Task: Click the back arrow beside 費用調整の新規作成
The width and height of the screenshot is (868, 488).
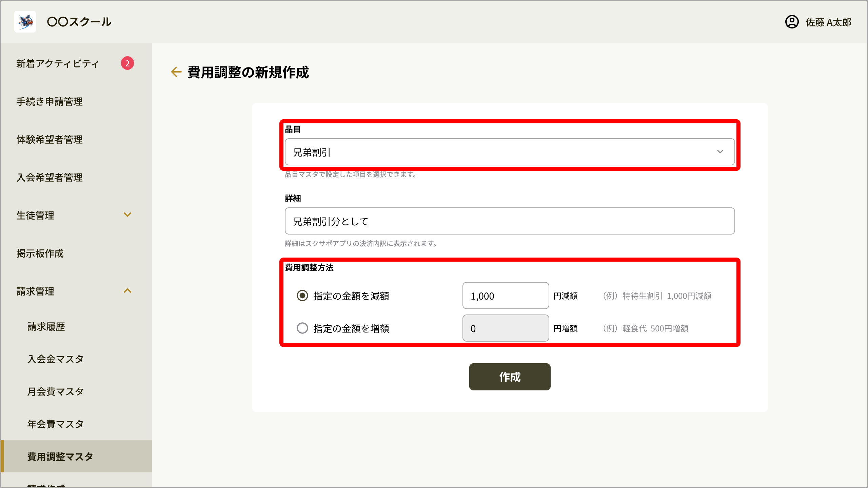Action: pos(176,72)
